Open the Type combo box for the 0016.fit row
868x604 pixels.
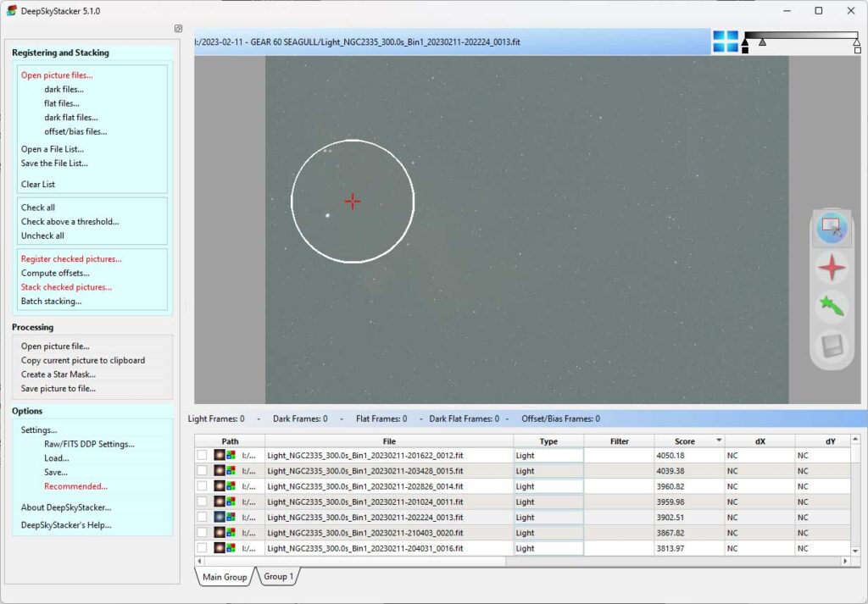[548, 548]
